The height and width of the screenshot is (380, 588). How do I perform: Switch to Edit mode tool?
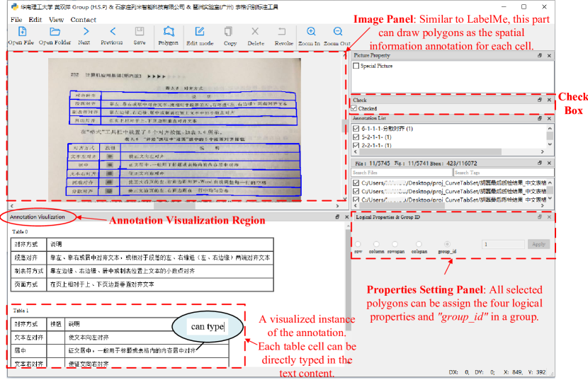coord(200,31)
